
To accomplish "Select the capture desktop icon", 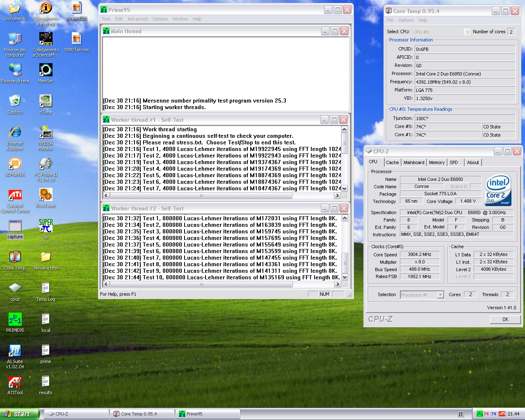I will (15, 229).
